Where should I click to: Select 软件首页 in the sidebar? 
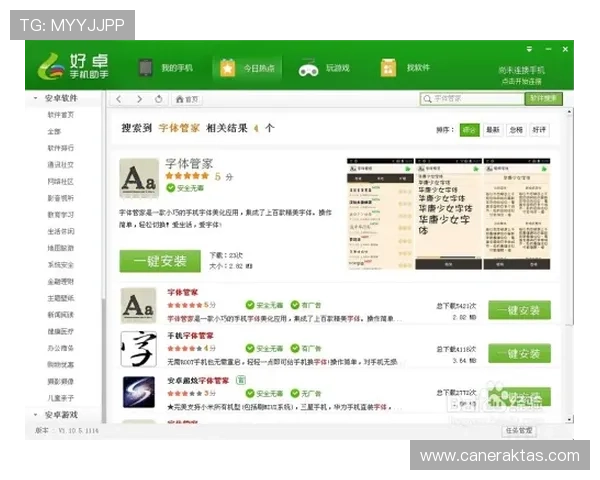(x=60, y=115)
